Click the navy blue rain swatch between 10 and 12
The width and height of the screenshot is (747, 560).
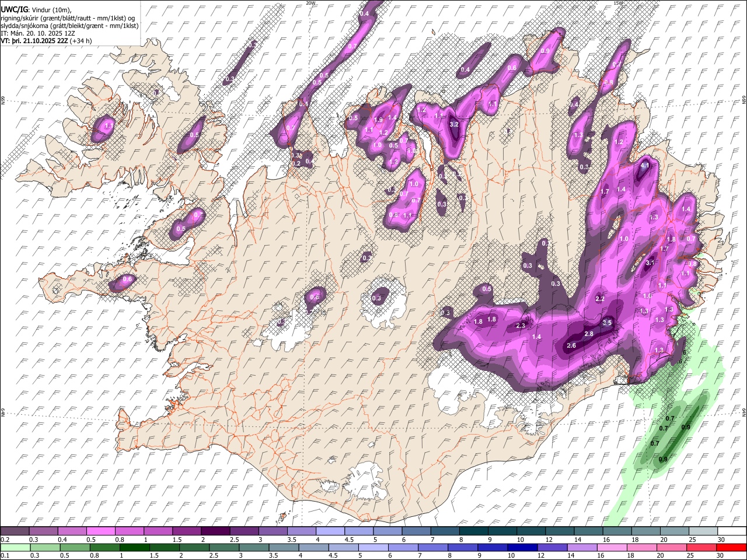pyautogui.click(x=522, y=548)
